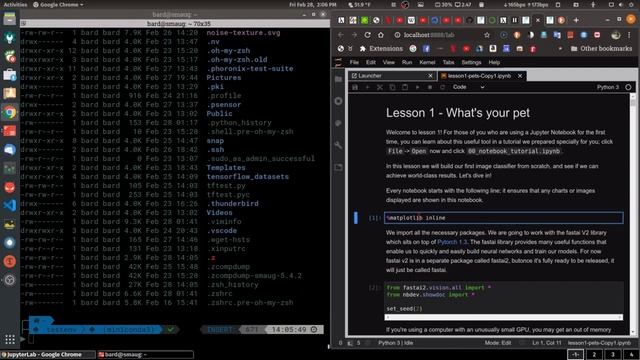Open the Kernel menu in JupyterLab

pos(427,62)
